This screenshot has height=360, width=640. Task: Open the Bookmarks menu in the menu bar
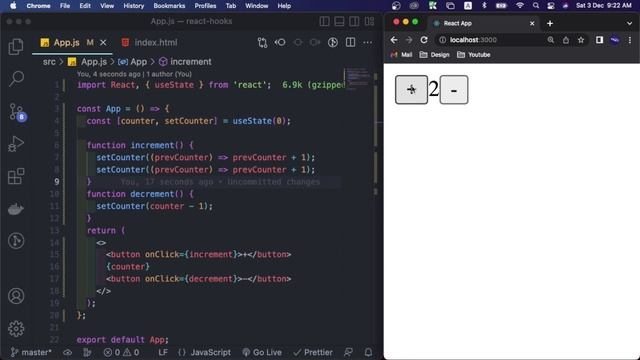pos(169,6)
